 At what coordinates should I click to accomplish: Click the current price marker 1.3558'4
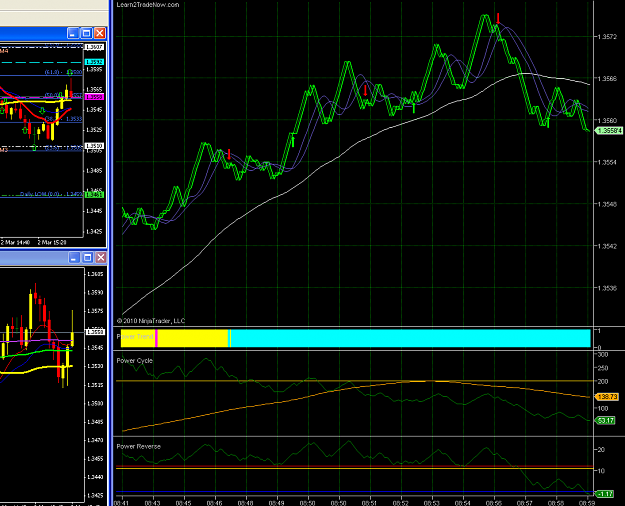click(x=609, y=131)
